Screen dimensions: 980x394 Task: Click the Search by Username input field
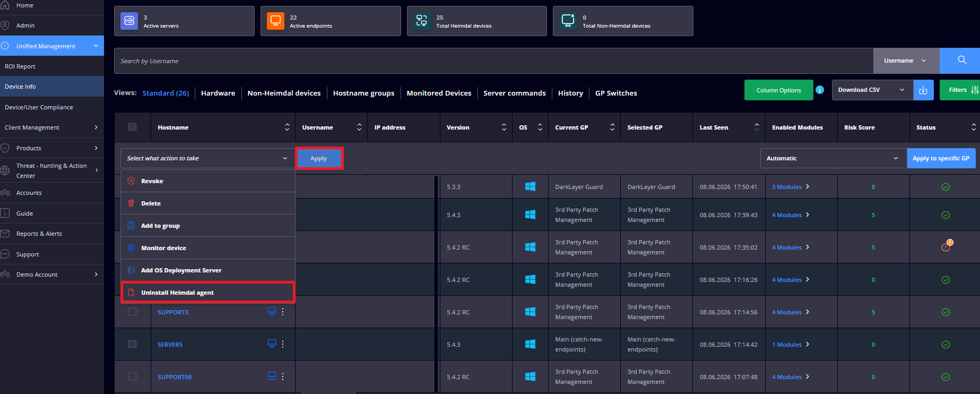pyautogui.click(x=493, y=61)
